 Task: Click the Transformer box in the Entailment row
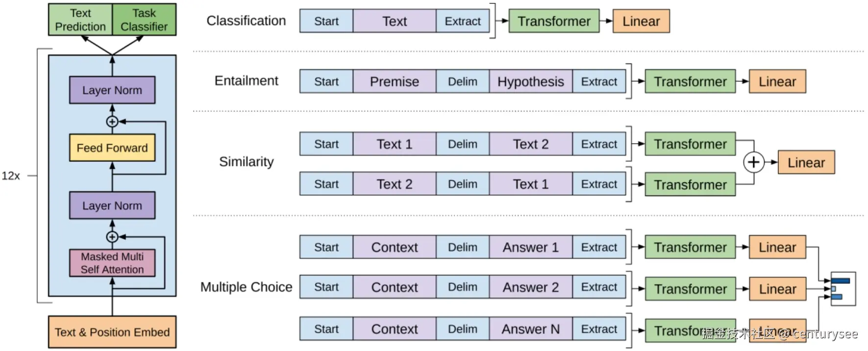point(690,81)
